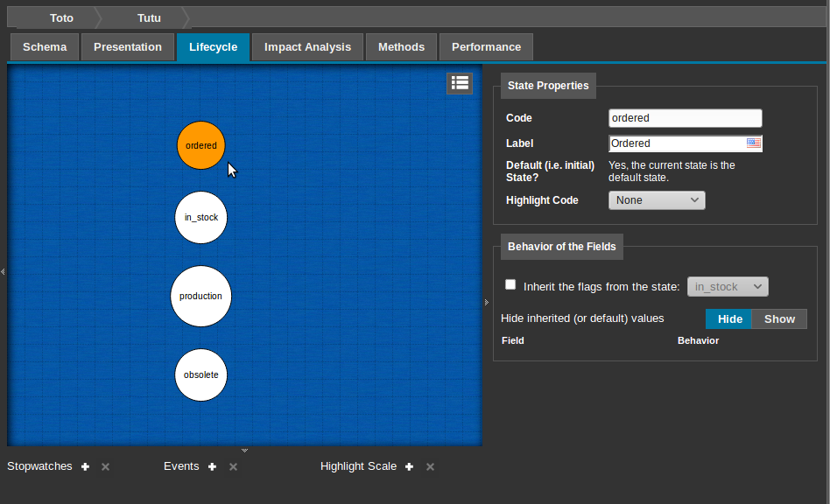Open the Highlight Code dropdown
This screenshot has width=830, height=504.
coord(657,200)
